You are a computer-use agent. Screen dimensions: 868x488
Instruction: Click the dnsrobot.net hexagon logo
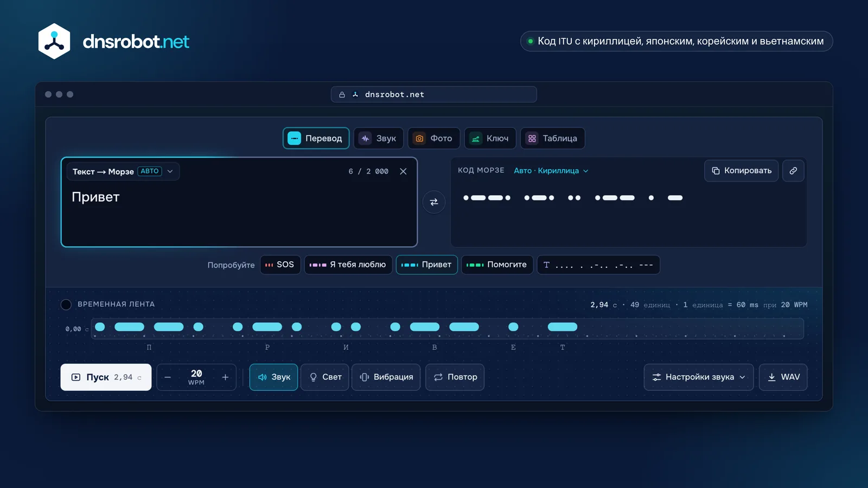pos(54,41)
